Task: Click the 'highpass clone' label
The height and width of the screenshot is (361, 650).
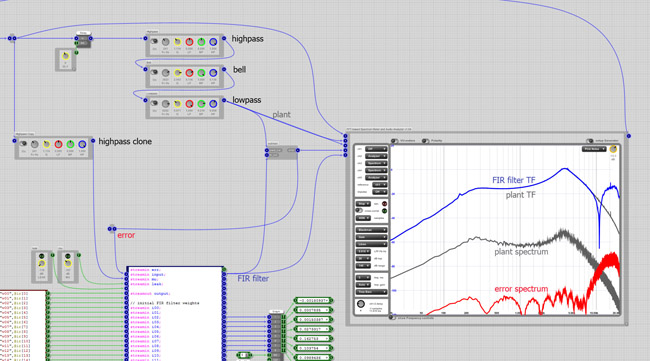Action: pos(125,141)
